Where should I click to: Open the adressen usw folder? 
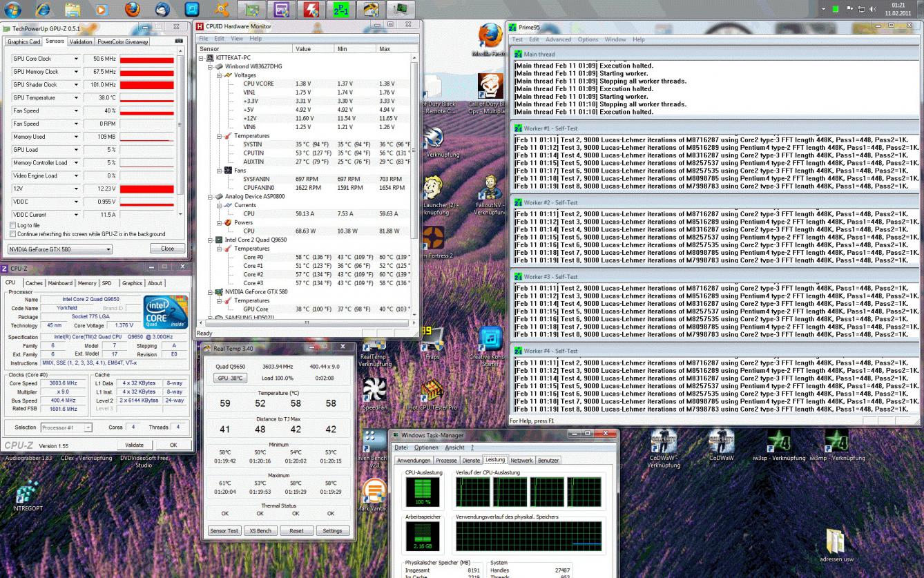[x=835, y=546]
